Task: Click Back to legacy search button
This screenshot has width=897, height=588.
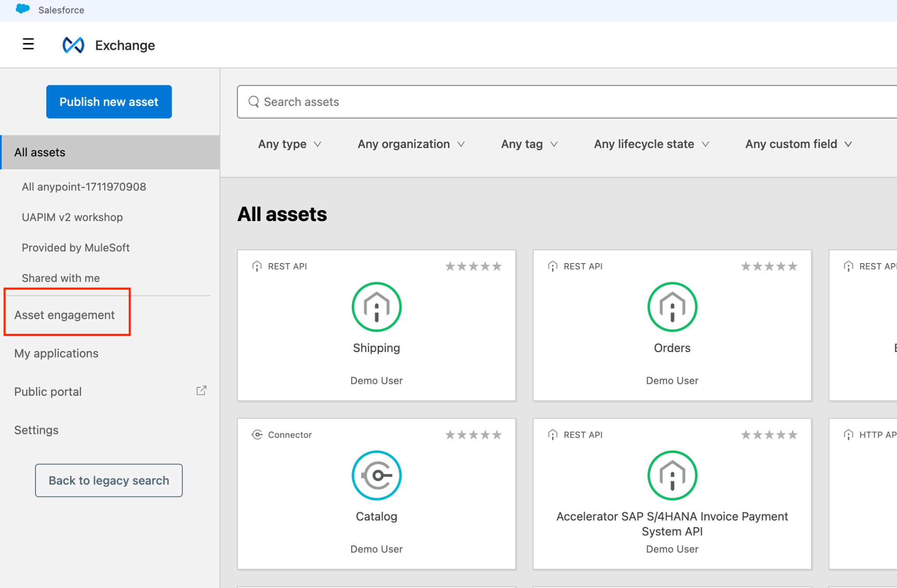Action: [x=109, y=480]
